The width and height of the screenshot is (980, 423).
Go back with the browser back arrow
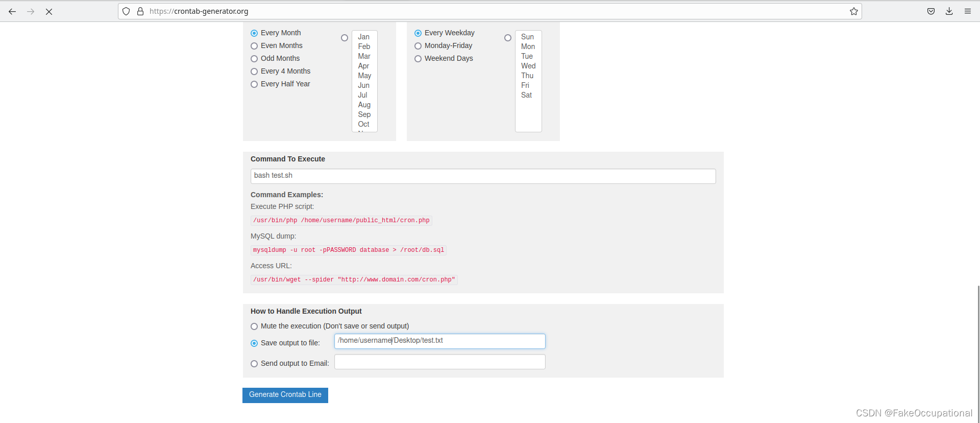coord(12,11)
